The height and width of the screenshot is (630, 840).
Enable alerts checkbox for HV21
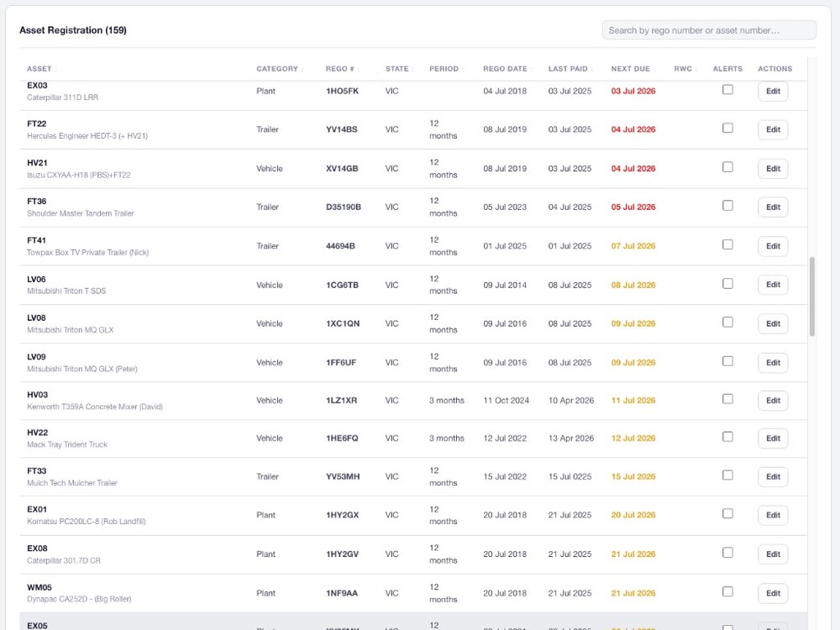[x=727, y=167]
